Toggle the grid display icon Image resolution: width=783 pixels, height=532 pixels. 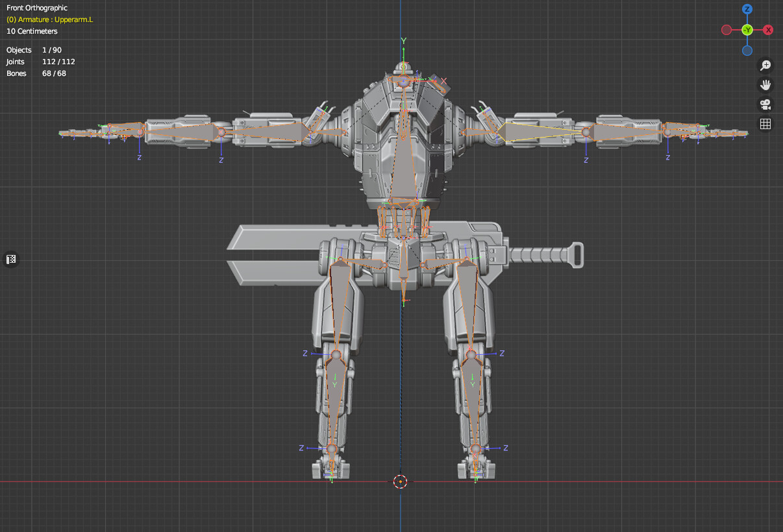(x=766, y=124)
